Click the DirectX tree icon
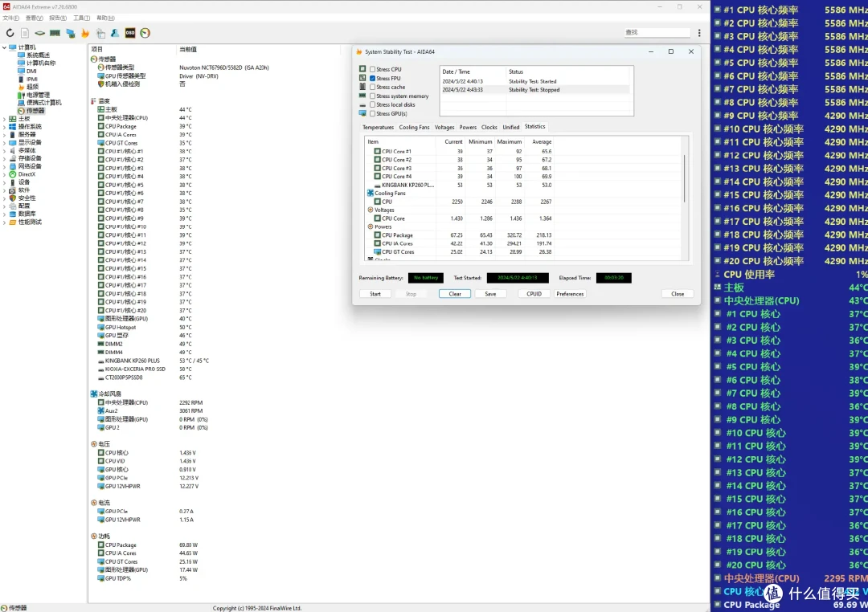Screen dimensions: 868x612 point(12,174)
